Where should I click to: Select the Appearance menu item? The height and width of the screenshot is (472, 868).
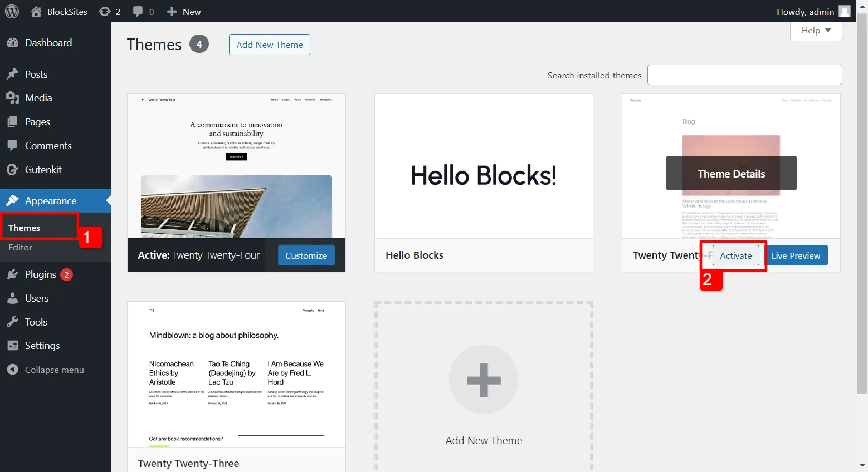[x=56, y=200]
